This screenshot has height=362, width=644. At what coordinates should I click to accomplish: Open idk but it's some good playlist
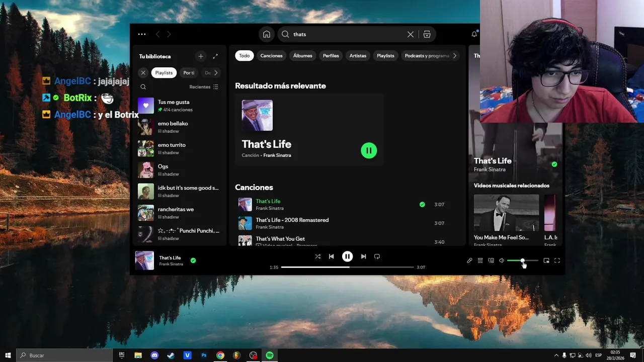coord(181,192)
